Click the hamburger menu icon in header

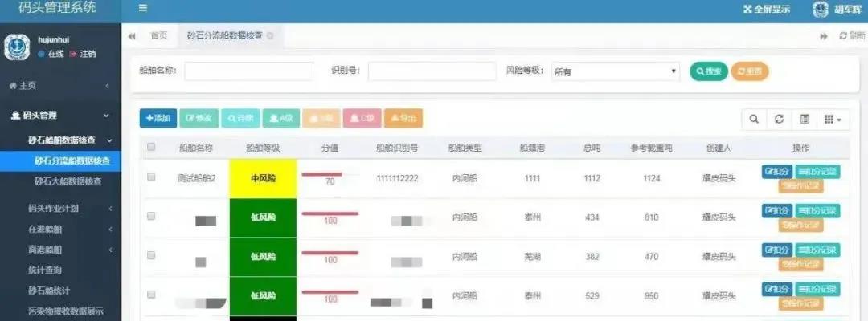[x=143, y=9]
